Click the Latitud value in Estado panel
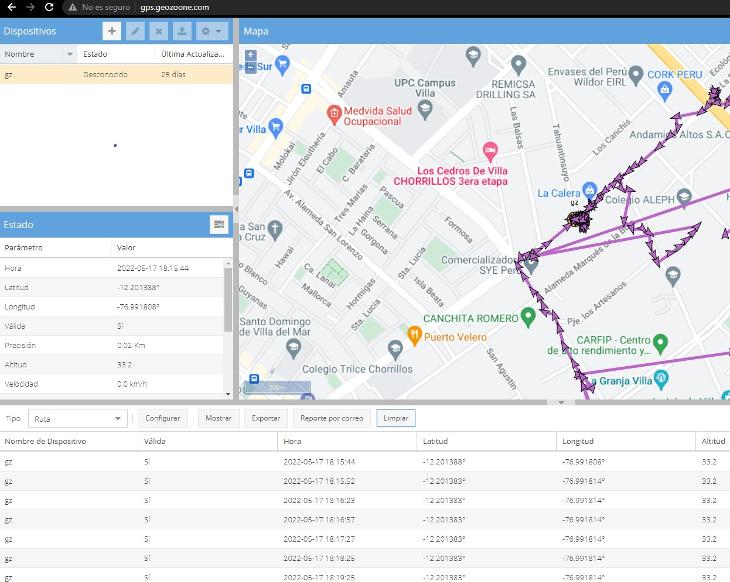 tap(138, 288)
